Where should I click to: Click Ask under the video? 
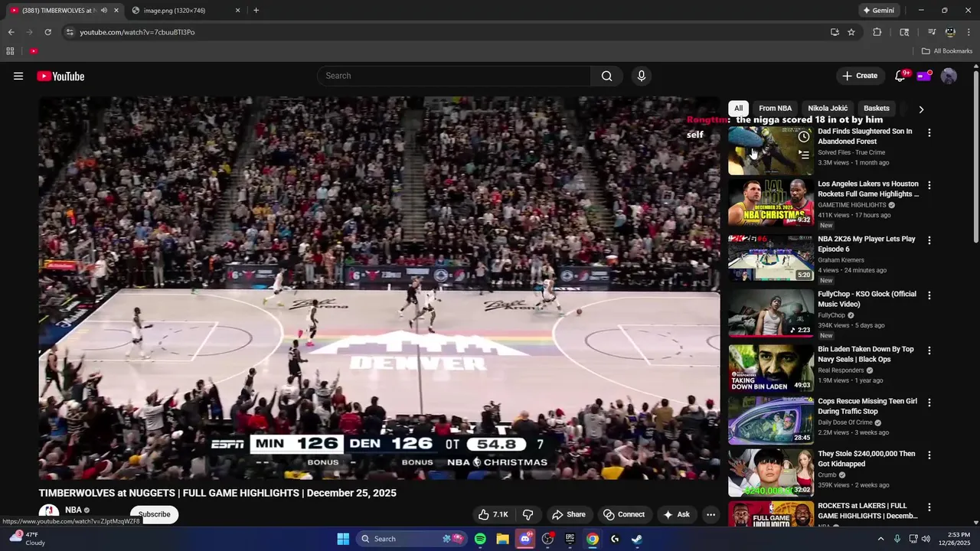pyautogui.click(x=676, y=514)
